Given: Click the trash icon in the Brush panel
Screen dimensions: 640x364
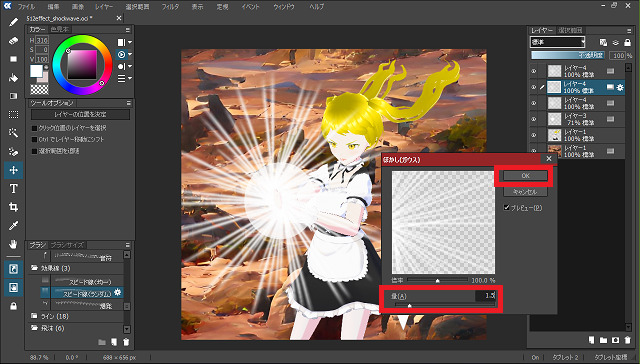Looking at the screenshot, I should tap(126, 342).
